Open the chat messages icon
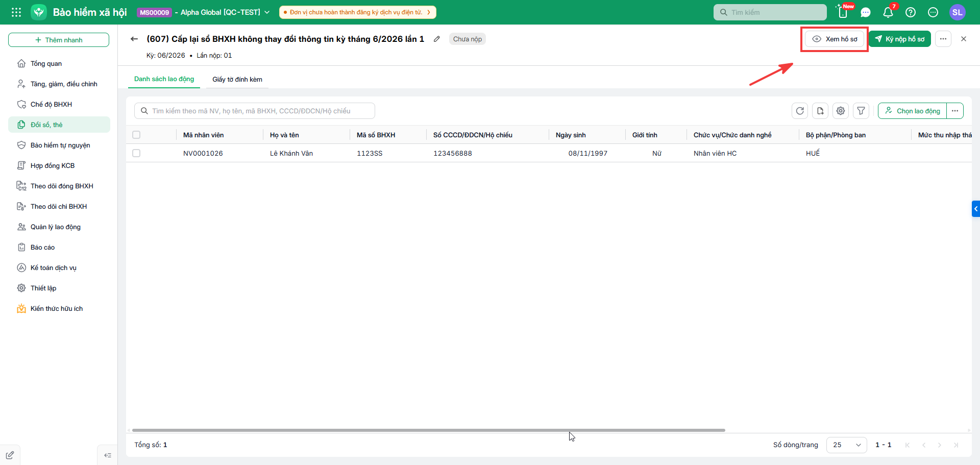 point(866,12)
